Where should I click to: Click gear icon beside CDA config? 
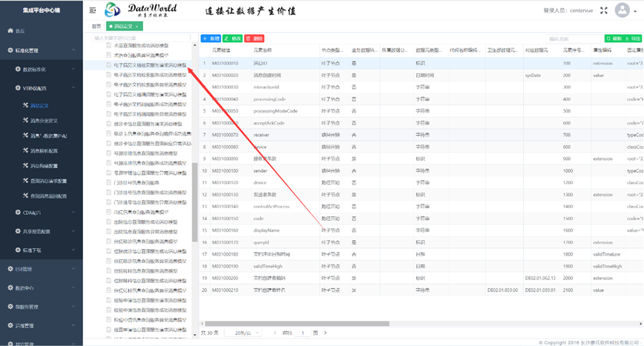click(18, 213)
